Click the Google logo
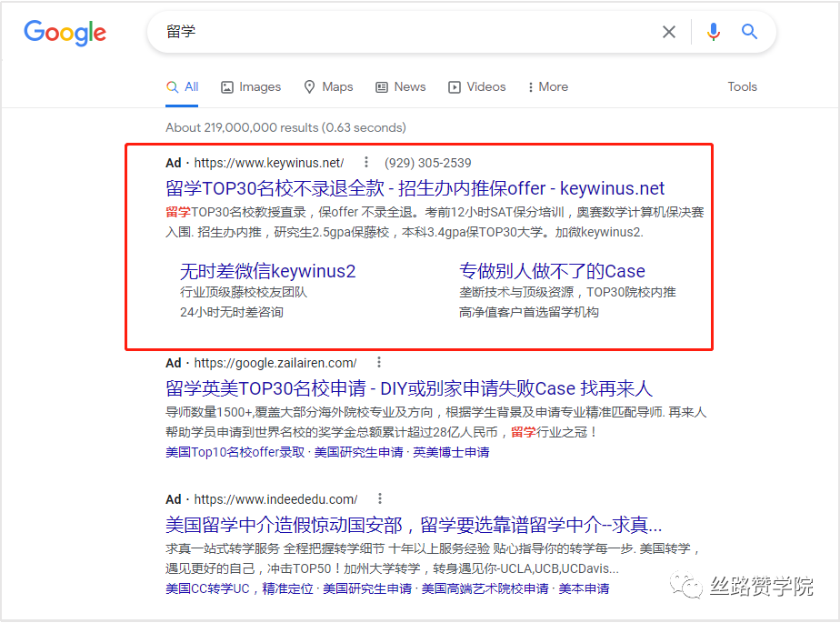 click(65, 34)
